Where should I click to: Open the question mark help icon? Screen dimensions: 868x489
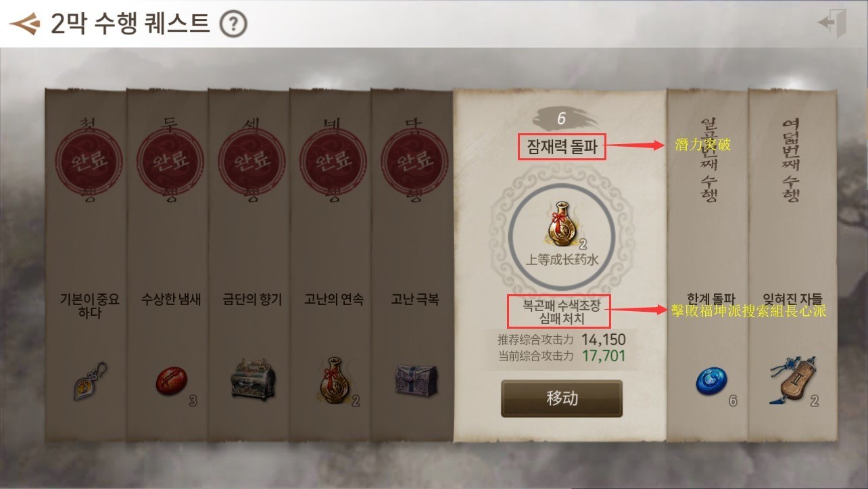233,24
